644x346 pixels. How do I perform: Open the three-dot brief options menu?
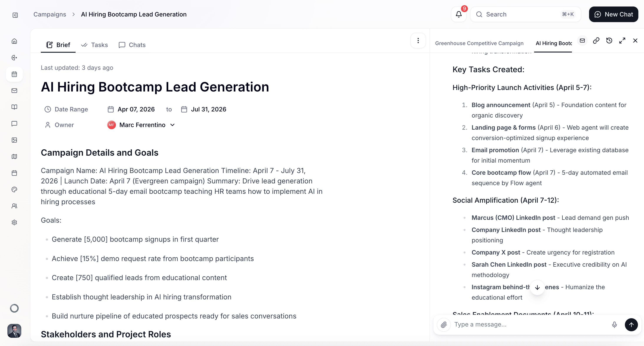coord(418,41)
